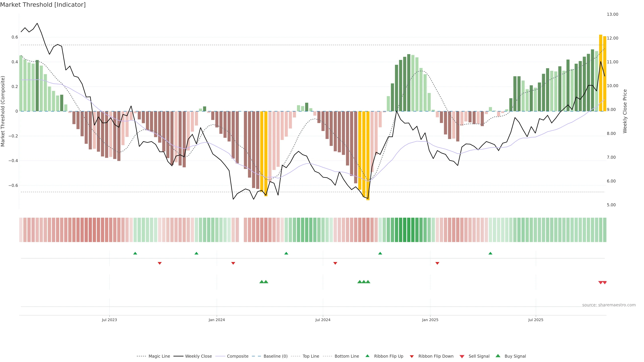The image size is (644, 362).
Task: Click the Weekly Close Price axis title
Action: pyautogui.click(x=625, y=111)
